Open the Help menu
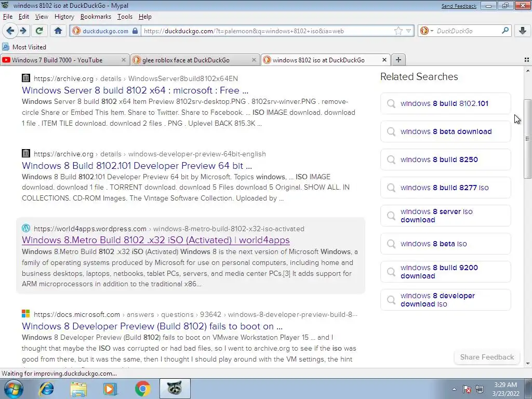The height and width of the screenshot is (399, 532). (145, 17)
